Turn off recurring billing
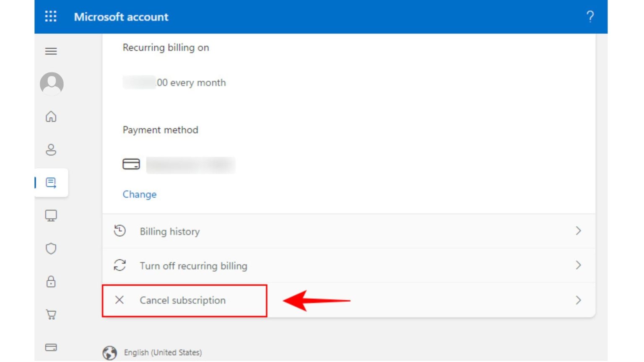The image size is (644, 362). (x=194, y=266)
